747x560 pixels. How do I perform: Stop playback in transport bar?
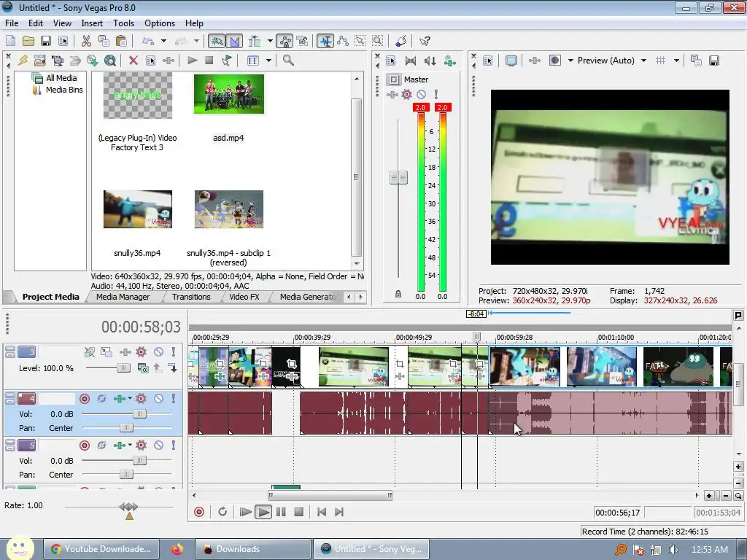click(x=298, y=512)
